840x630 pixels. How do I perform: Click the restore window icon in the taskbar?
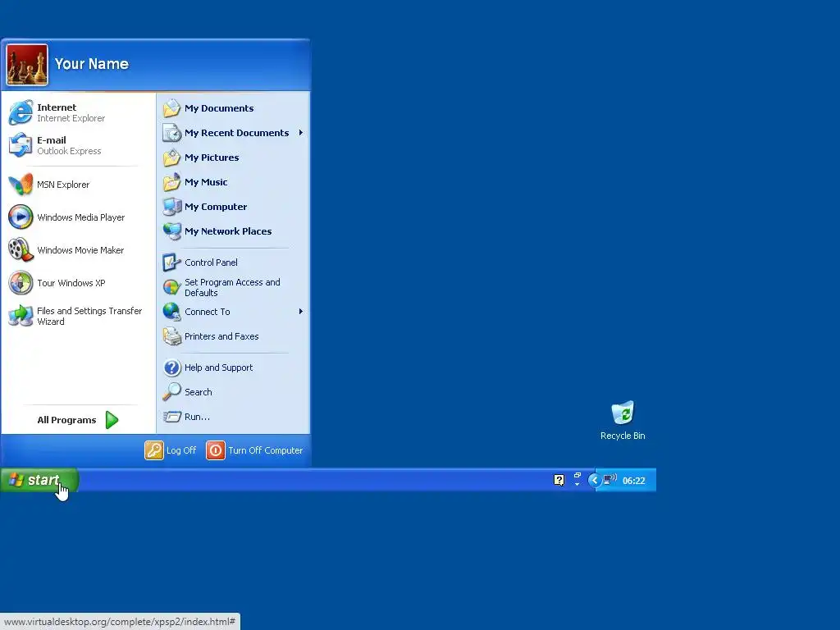pos(577,475)
